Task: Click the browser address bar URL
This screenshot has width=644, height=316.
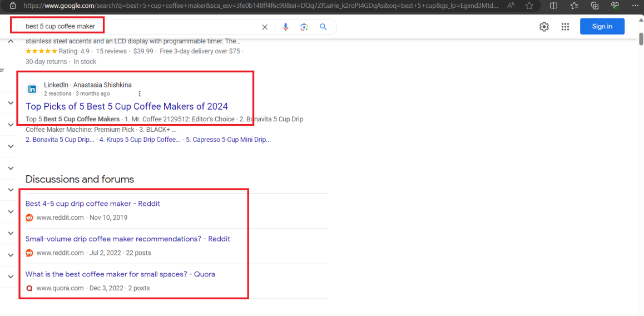Action: click(261, 6)
